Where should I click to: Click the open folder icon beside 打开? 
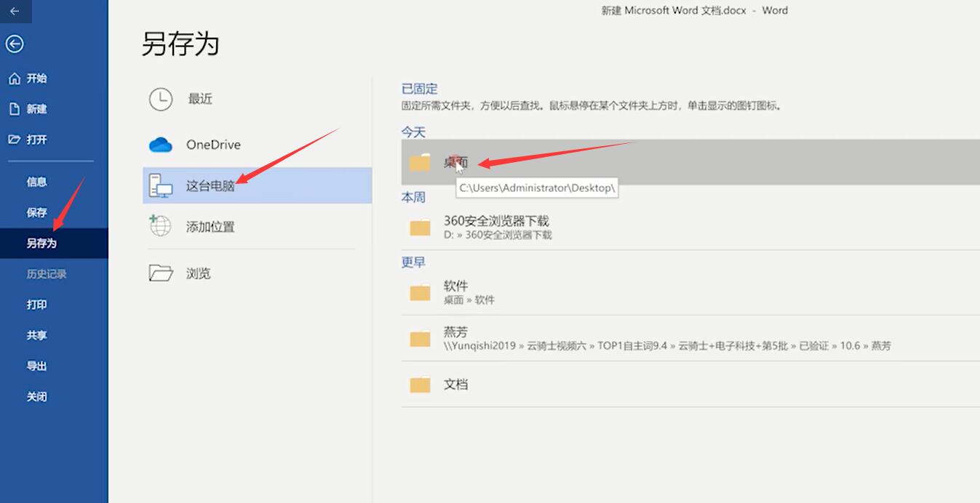pyautogui.click(x=14, y=140)
